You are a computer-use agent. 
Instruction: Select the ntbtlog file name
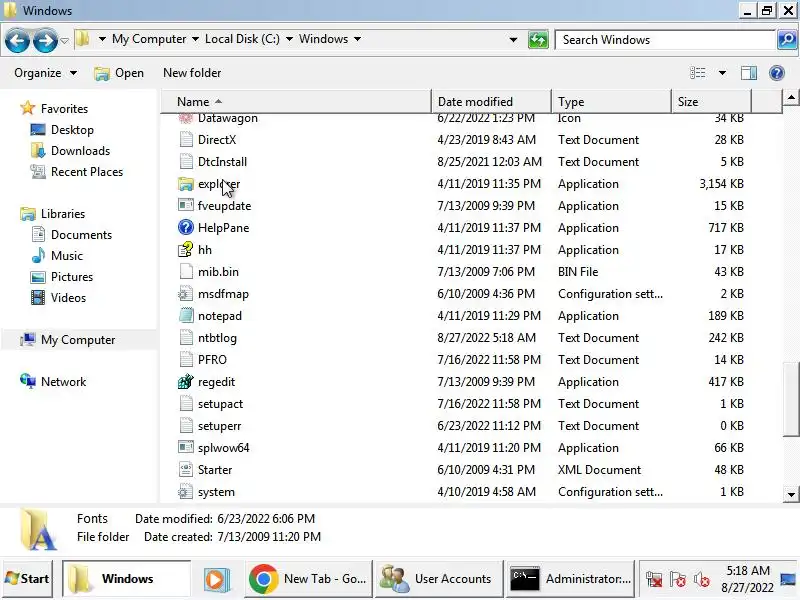217,338
